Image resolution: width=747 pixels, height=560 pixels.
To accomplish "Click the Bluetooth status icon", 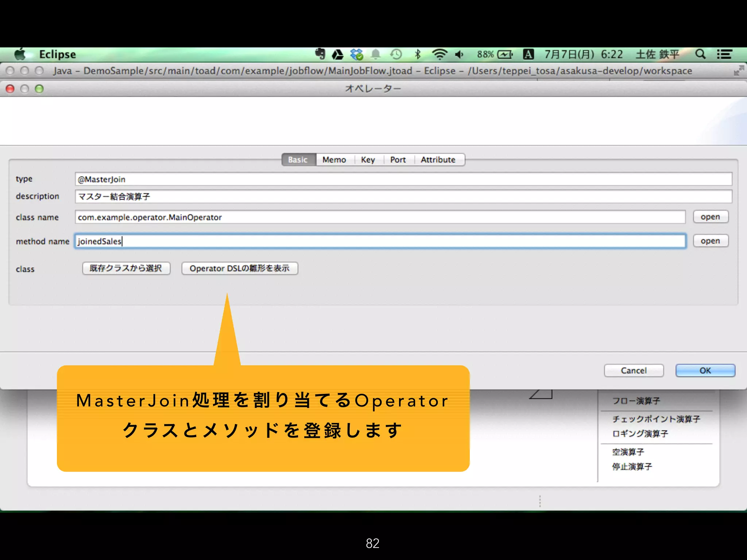I will (418, 55).
